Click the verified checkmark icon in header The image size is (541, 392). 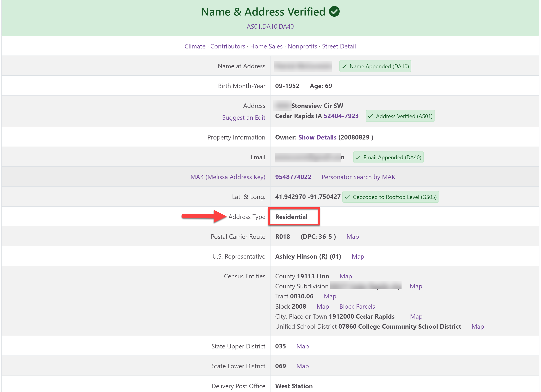coord(334,11)
